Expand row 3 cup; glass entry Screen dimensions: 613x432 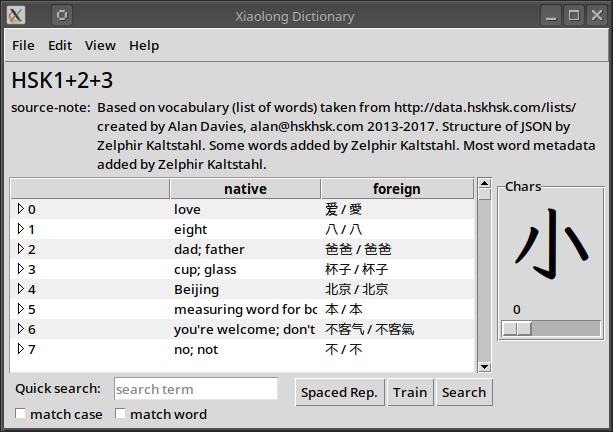coord(20,269)
